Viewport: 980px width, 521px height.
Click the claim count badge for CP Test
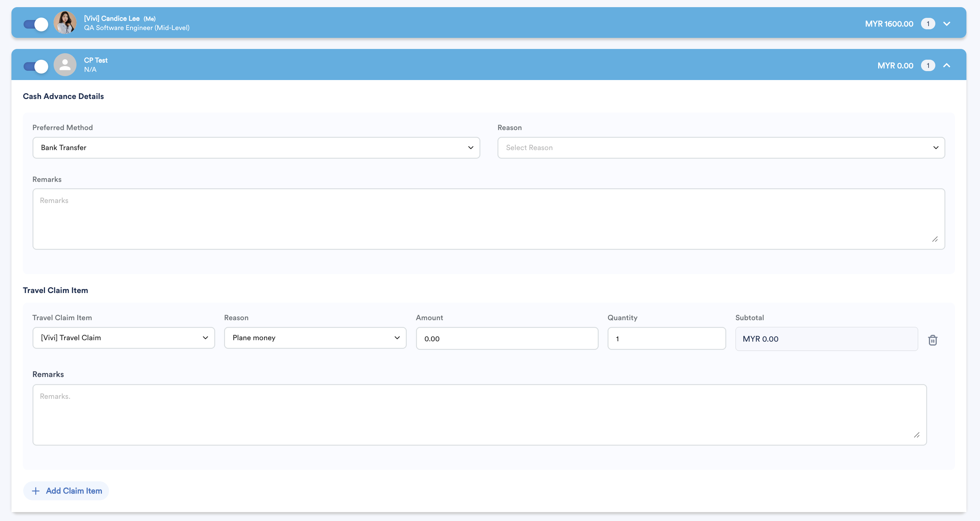point(928,65)
